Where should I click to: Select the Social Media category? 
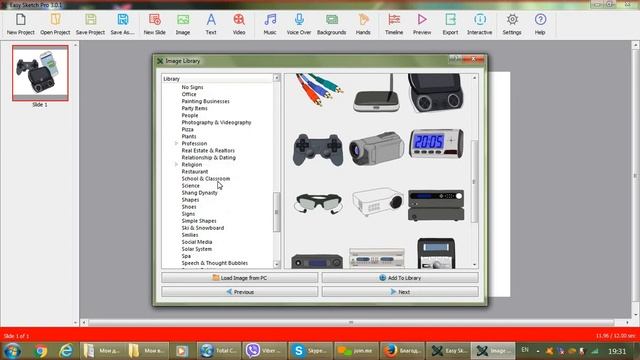point(197,242)
